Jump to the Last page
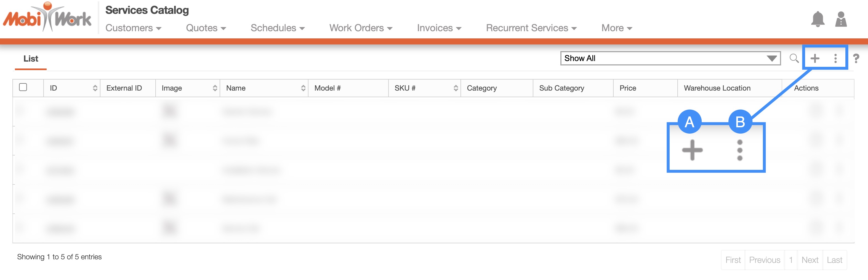This screenshot has height=280, width=868. point(834,260)
